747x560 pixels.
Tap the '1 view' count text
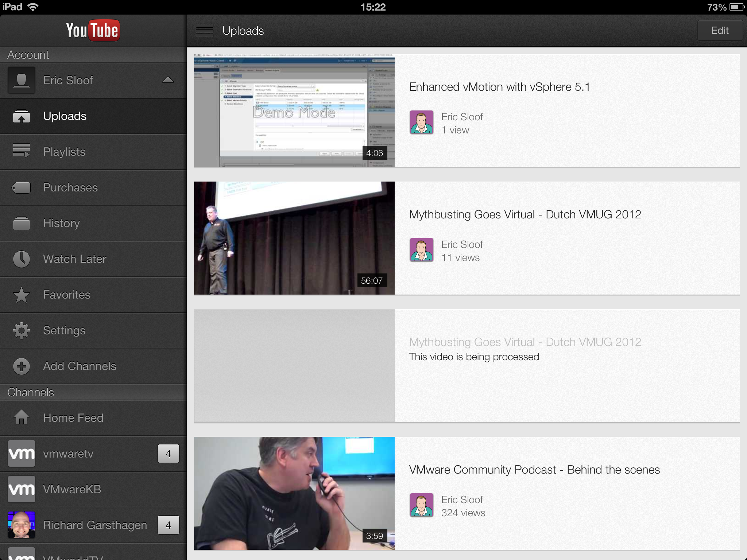click(x=455, y=130)
